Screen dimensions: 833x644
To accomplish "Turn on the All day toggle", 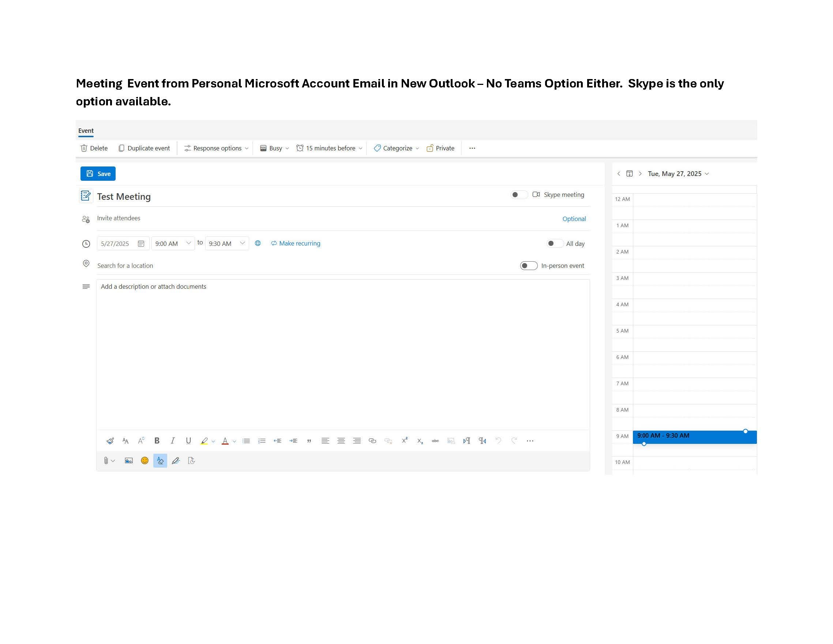I will click(554, 243).
